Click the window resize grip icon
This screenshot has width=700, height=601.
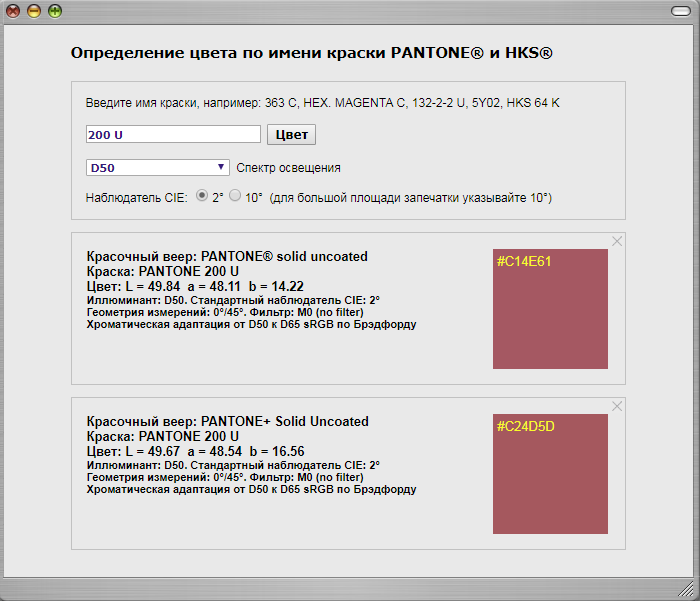[685, 588]
